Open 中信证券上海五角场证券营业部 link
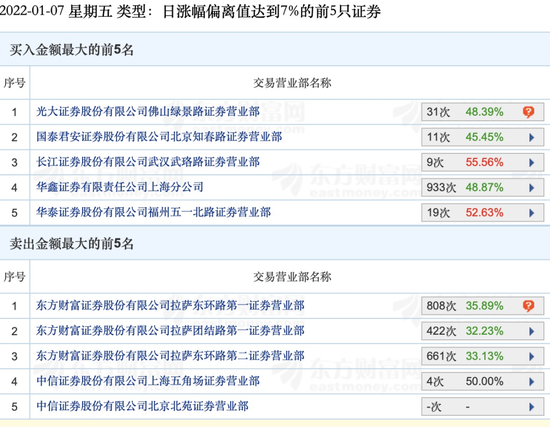The width and height of the screenshot is (550, 427). coord(148,381)
